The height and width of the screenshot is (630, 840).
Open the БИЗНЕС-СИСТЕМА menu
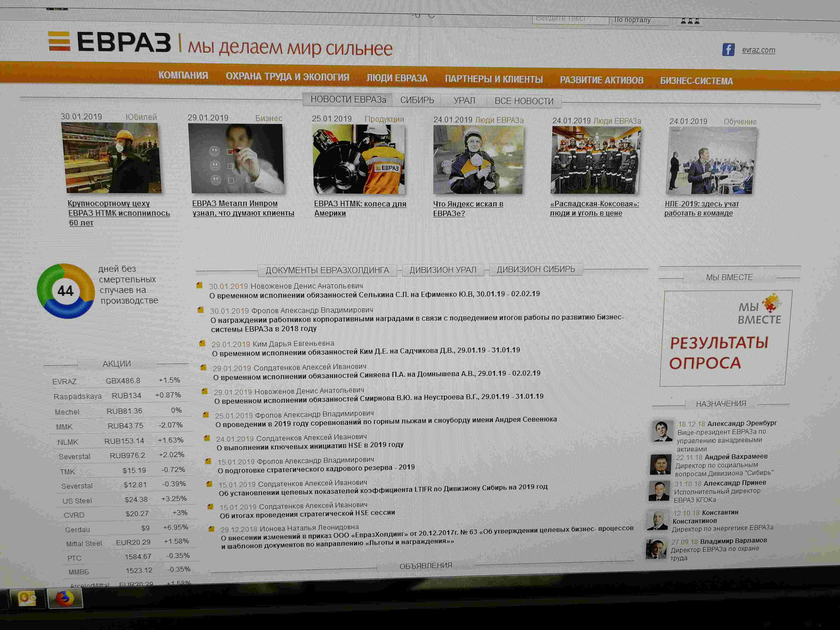(x=696, y=81)
